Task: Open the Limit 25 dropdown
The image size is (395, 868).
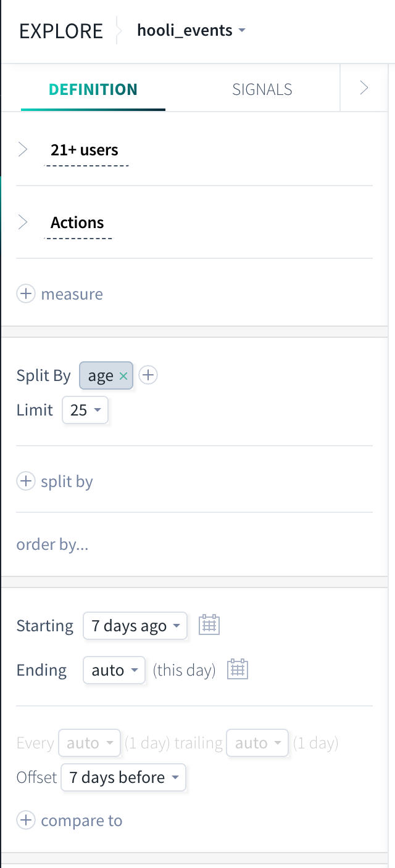Action: (x=85, y=410)
